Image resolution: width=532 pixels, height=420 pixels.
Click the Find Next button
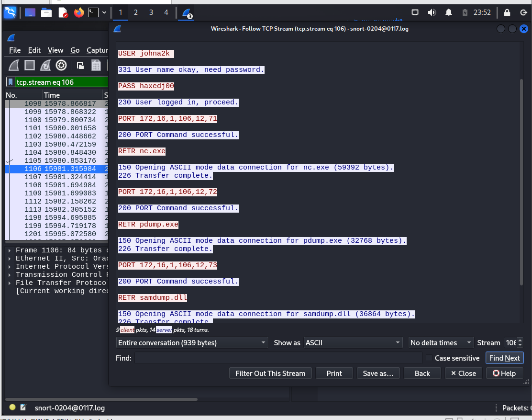point(505,358)
